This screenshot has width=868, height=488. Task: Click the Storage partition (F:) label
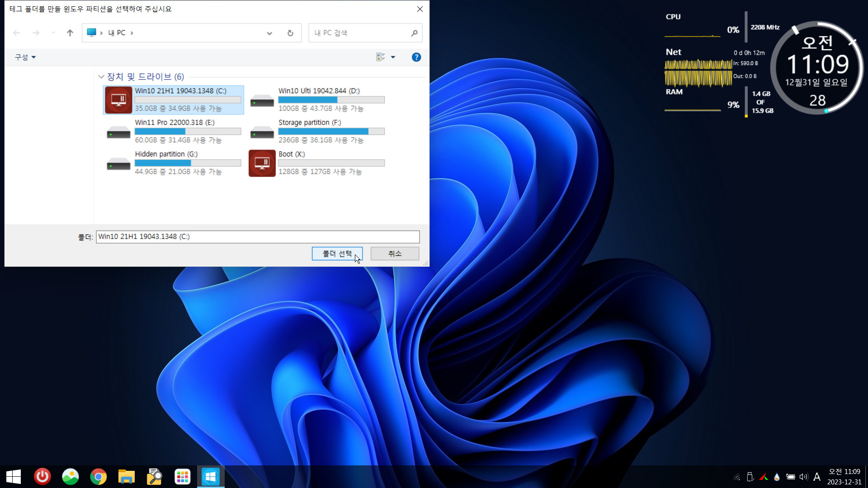click(x=310, y=122)
